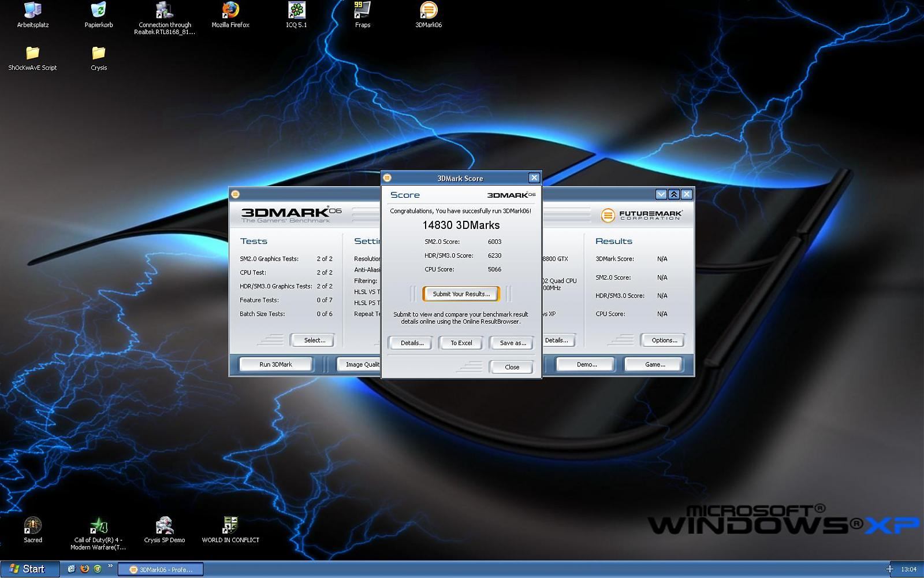This screenshot has height=578, width=924.
Task: Click the 3DMark06 taskbar button
Action: coord(161,569)
